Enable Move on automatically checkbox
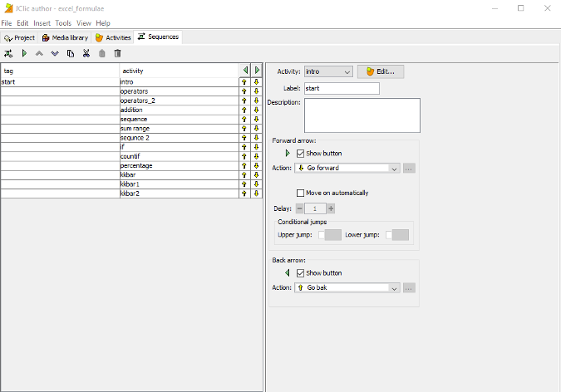This screenshot has width=561, height=392. [x=301, y=193]
